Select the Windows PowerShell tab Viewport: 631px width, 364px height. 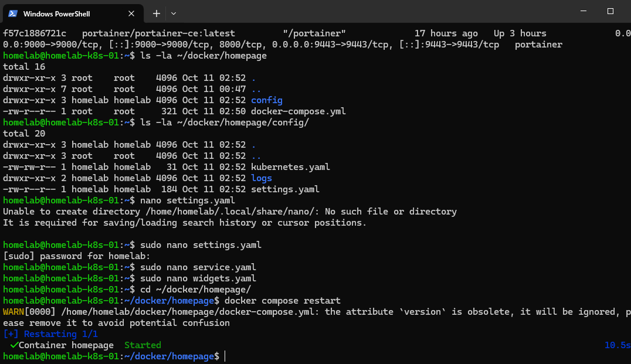[x=73, y=13]
